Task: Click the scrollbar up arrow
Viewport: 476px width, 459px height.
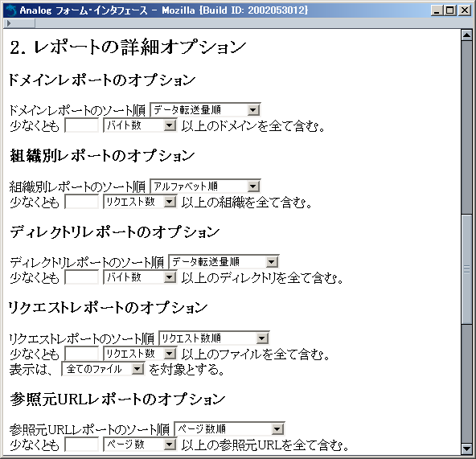Action: pyautogui.click(x=466, y=35)
